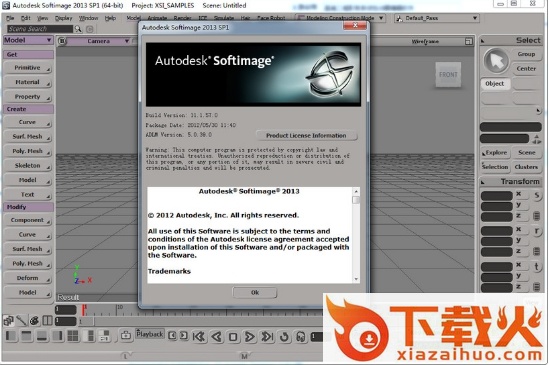The image size is (549, 365).
Task: Click the license text scrollbar
Action: [356, 235]
